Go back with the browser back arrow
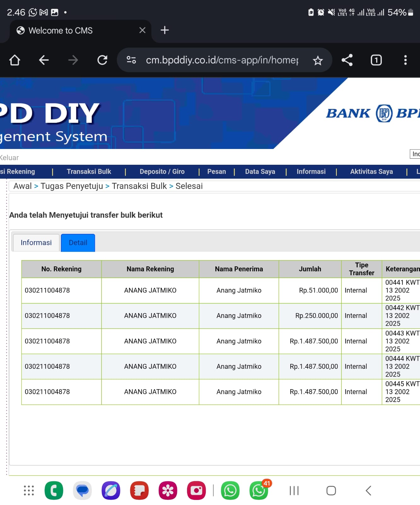The height and width of the screenshot is (505, 420). point(44,60)
